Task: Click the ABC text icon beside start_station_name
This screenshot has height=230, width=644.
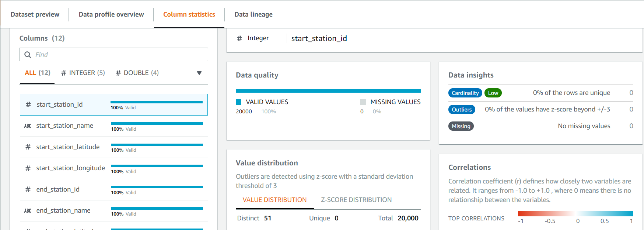Action: pyautogui.click(x=28, y=126)
